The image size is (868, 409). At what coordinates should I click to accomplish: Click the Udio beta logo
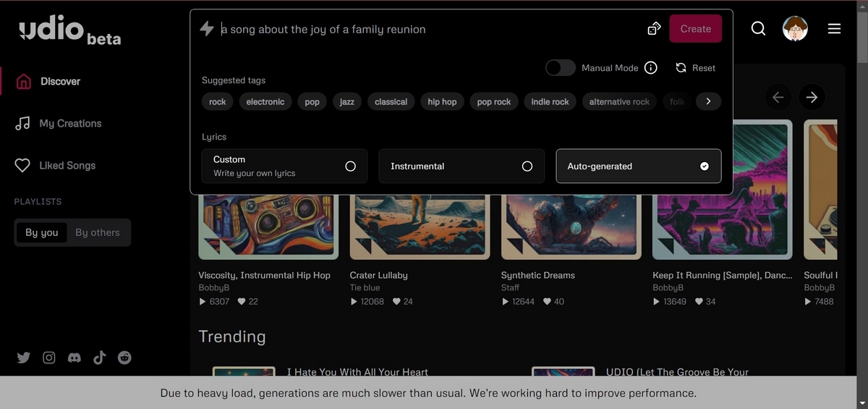pyautogui.click(x=70, y=30)
